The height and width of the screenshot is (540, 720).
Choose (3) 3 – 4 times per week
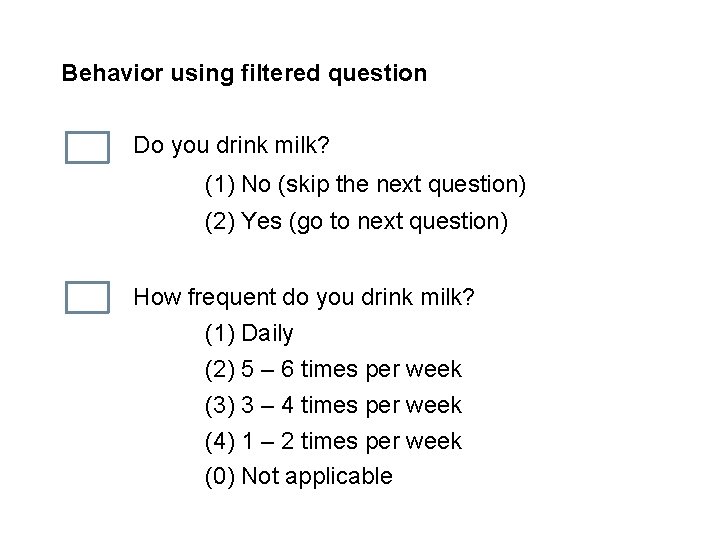pos(333,405)
